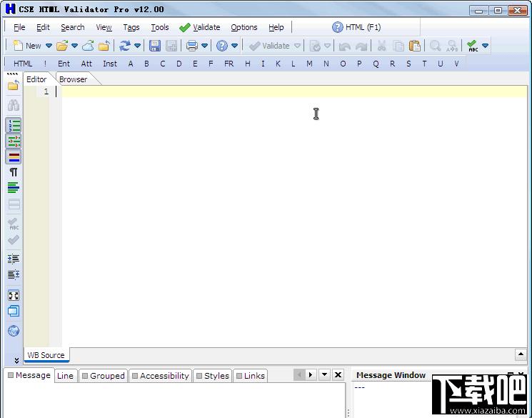Click the Inst tag category button
Image resolution: width=532 pixels, height=418 pixels.
click(x=110, y=64)
